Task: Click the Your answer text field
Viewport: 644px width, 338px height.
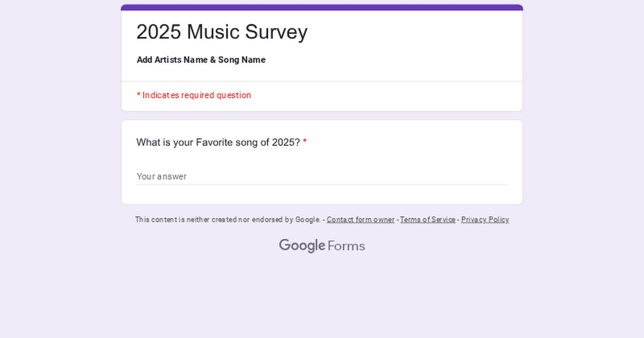Action: [322, 176]
